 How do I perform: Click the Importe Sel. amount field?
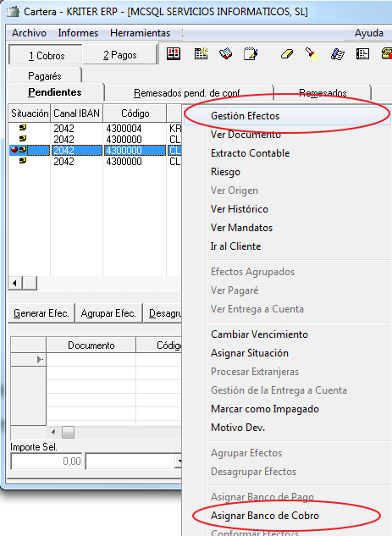[47, 461]
